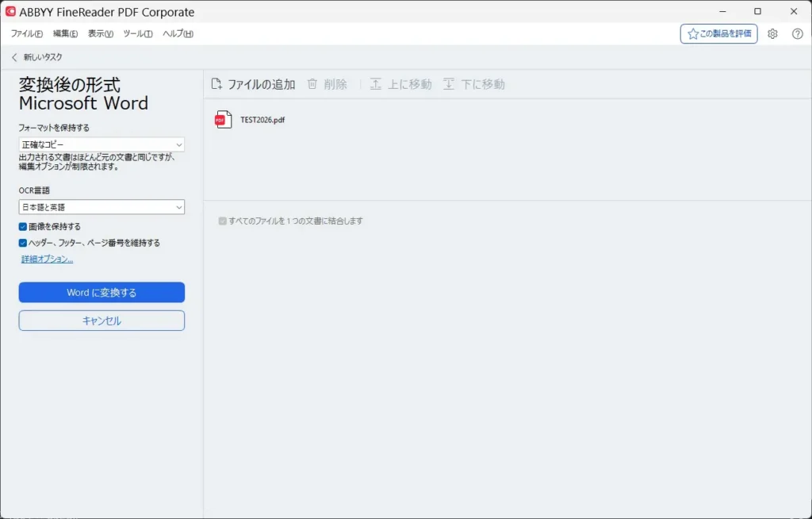Click the キャンセル button
This screenshot has height=519, width=812.
click(101, 321)
